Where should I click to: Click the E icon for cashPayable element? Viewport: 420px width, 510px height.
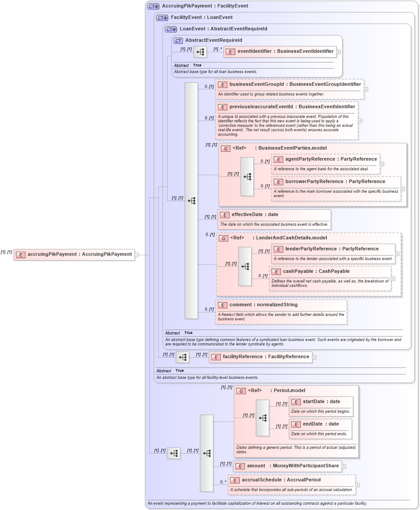[277, 272]
